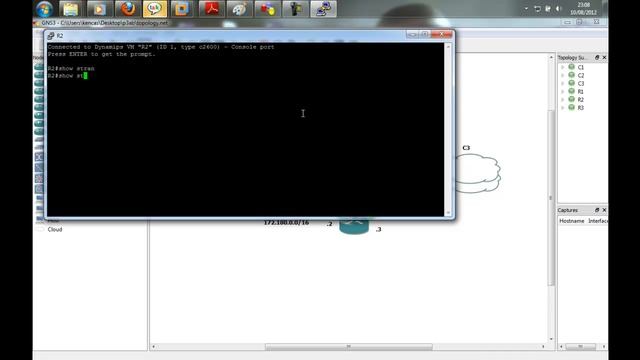This screenshot has height=360, width=640.
Task: Open Windows Explorer from the taskbar
Action: tap(71, 9)
